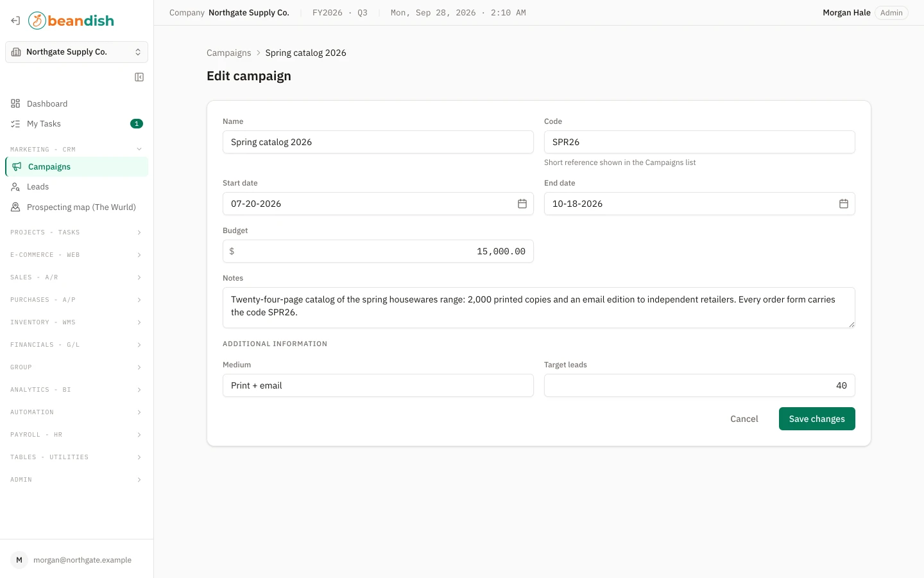The height and width of the screenshot is (578, 924).
Task: Open the End date calendar picker icon
Action: pos(844,204)
